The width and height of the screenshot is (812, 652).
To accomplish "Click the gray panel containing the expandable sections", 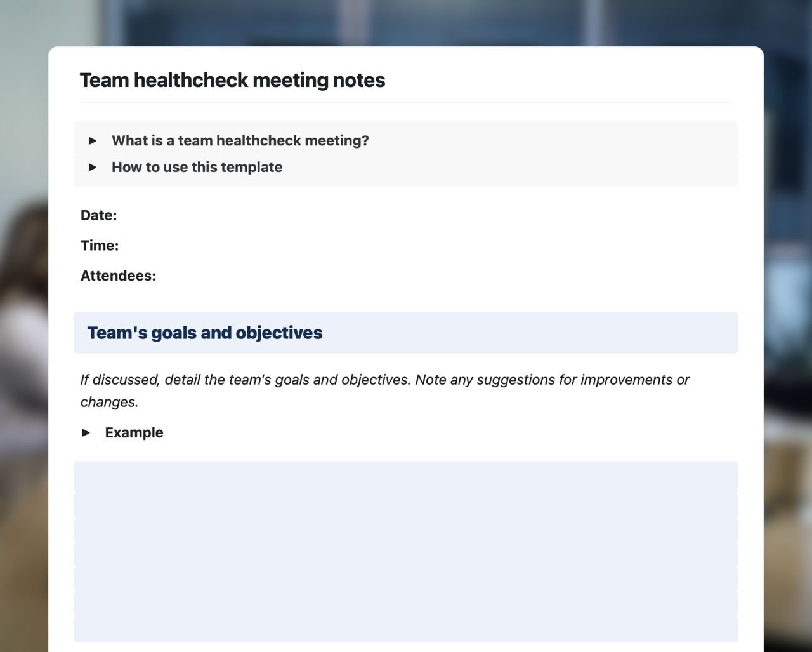I will coord(571,154).
